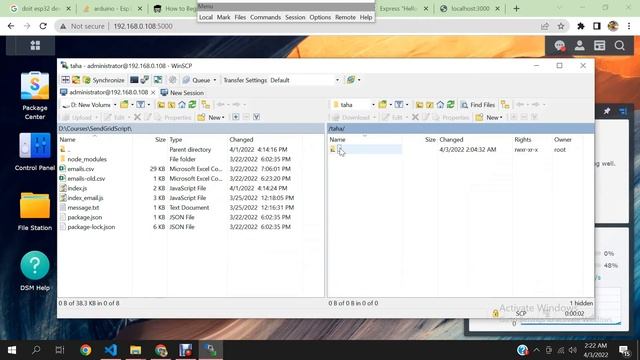Refresh the local panel with the green arrows icon
This screenshot has width=640, height=360.
tap(192, 105)
